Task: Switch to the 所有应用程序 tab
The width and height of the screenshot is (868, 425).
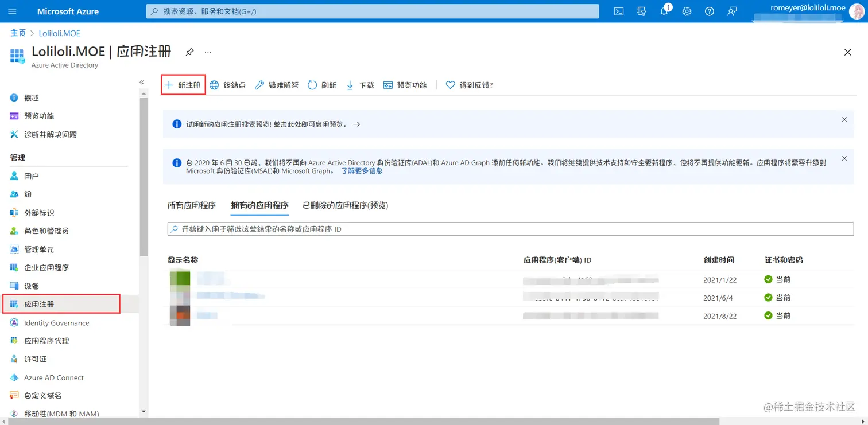Action: (192, 205)
